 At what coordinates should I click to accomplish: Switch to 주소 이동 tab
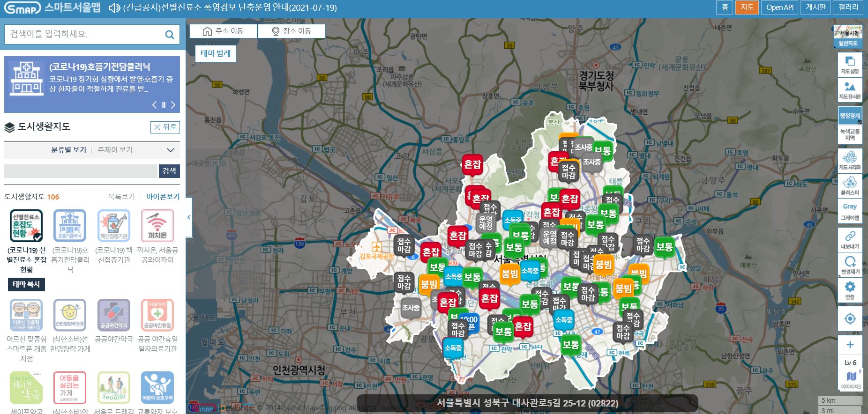click(x=223, y=31)
